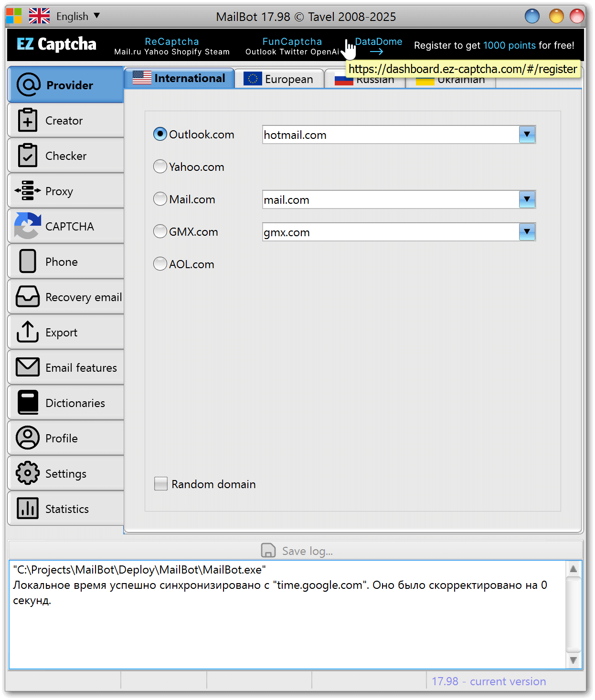Open the Creator section icon

[28, 120]
